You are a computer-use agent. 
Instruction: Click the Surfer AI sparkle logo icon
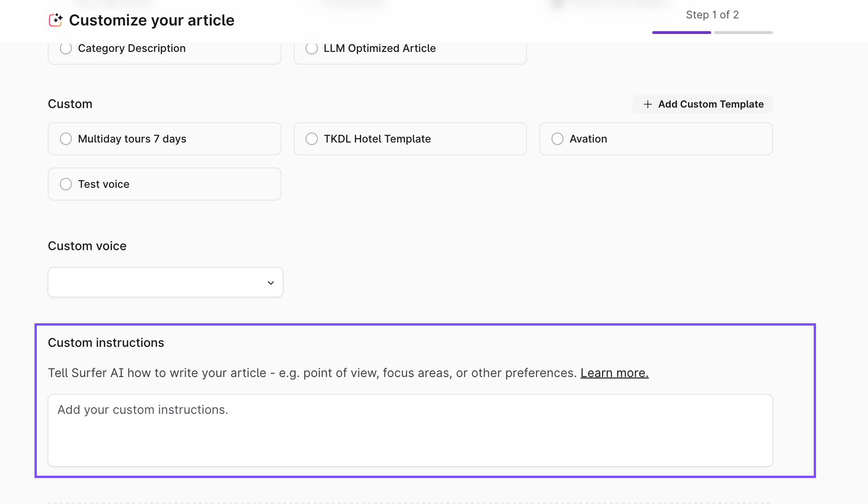[x=56, y=20]
